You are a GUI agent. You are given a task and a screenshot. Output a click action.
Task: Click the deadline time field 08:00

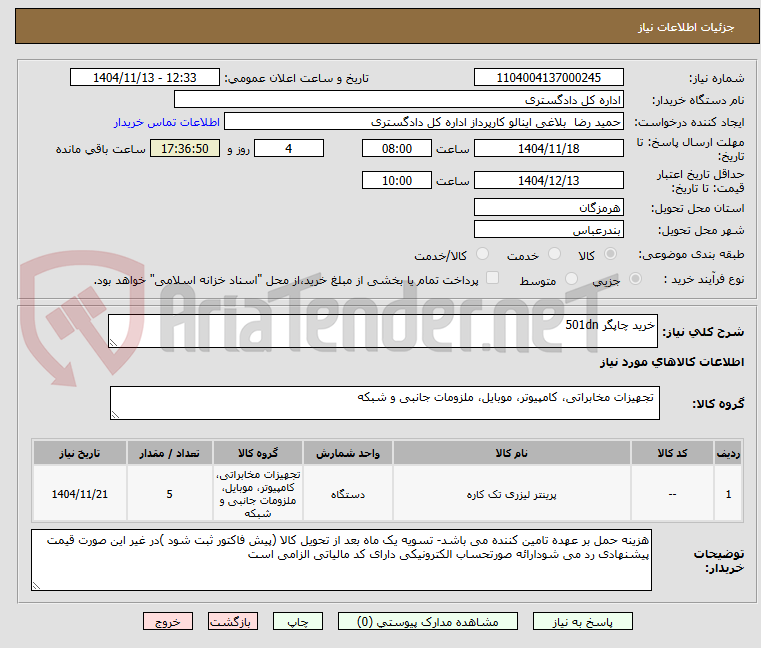tap(397, 148)
